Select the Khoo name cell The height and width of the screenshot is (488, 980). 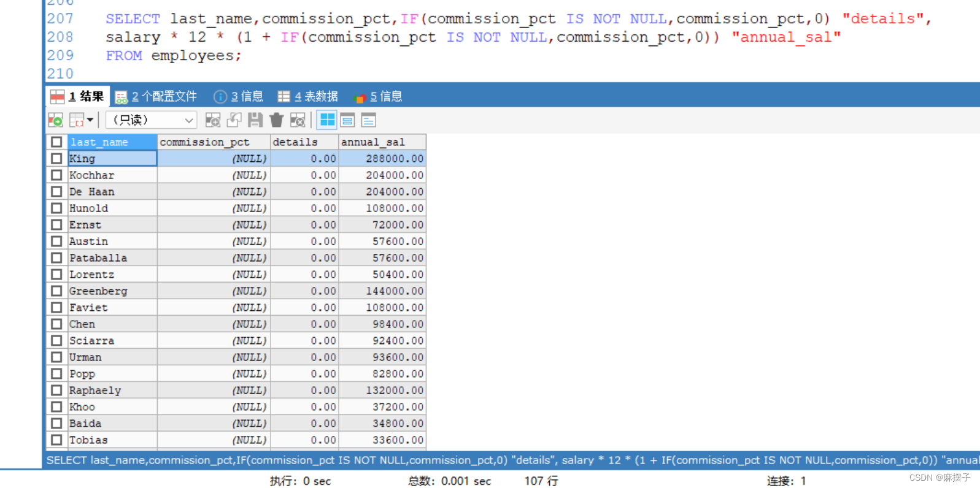pos(112,406)
